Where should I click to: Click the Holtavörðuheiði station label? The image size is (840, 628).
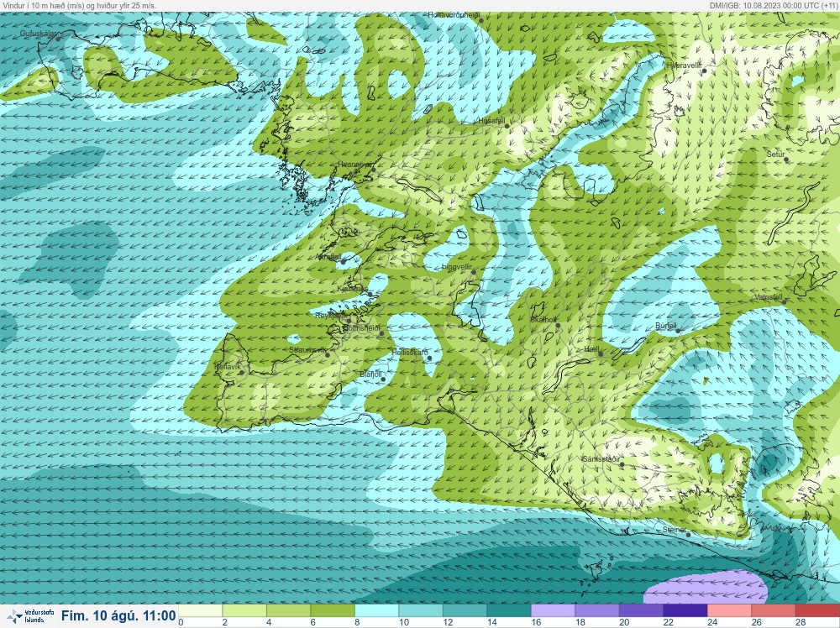coord(454,15)
